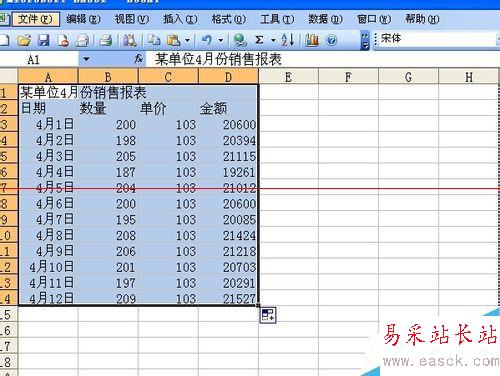Open the 宋体 font name combo box
Screen dimensions: 500x376
(x=436, y=39)
